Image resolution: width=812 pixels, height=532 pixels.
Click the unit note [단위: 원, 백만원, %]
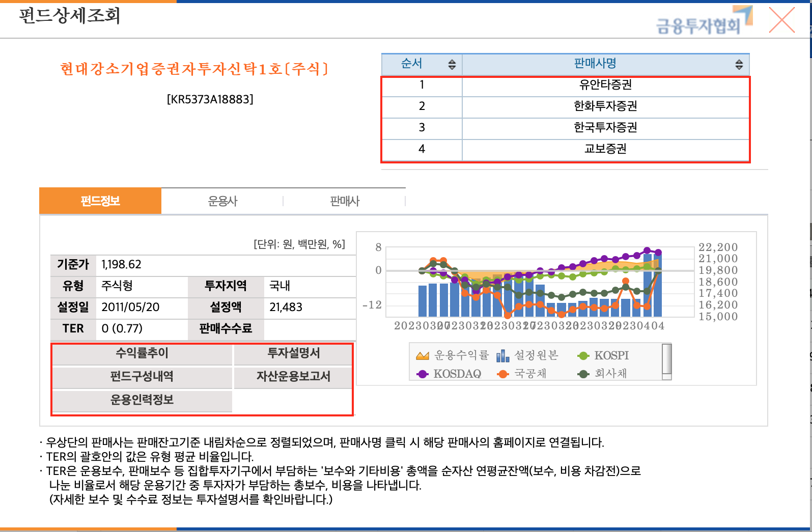pos(299,244)
